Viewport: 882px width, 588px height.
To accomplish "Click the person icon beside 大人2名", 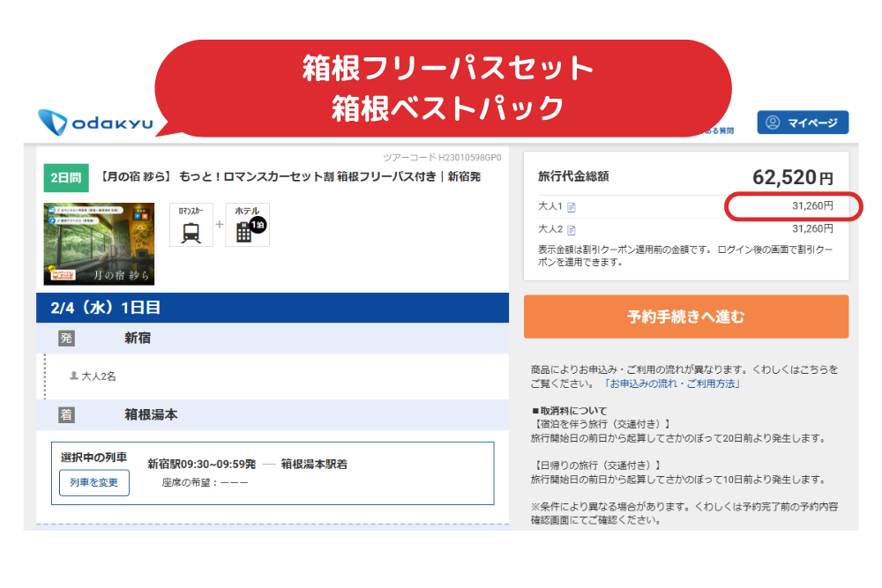I will click(x=74, y=376).
